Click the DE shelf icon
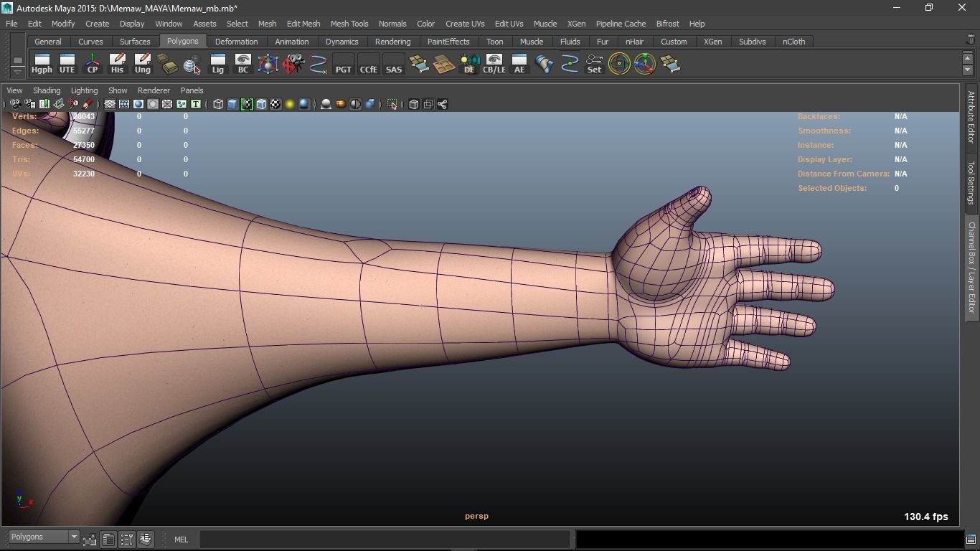980x551 pixels. (x=468, y=64)
